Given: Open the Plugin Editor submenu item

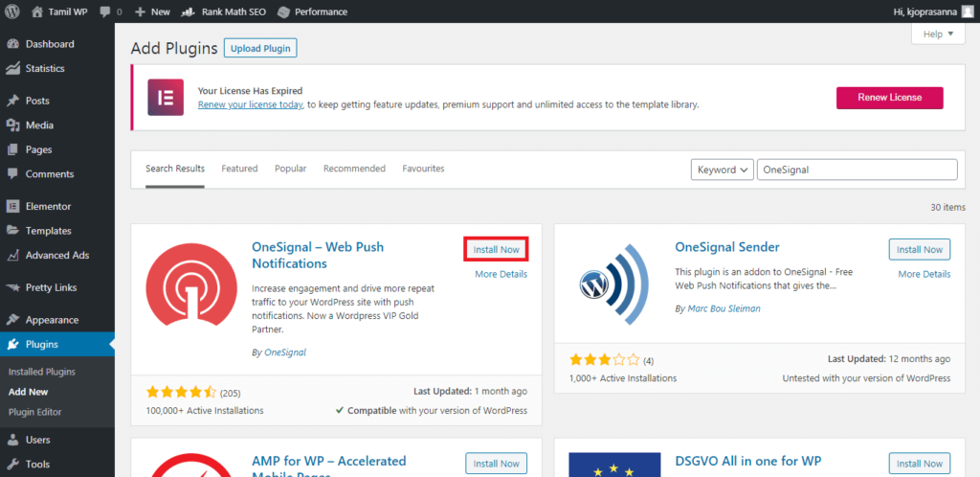Looking at the screenshot, I should [35, 412].
